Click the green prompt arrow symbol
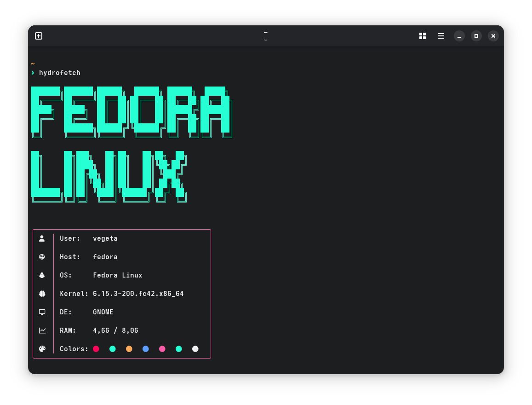Image resolution: width=532 pixels, height=405 pixels. (x=33, y=73)
